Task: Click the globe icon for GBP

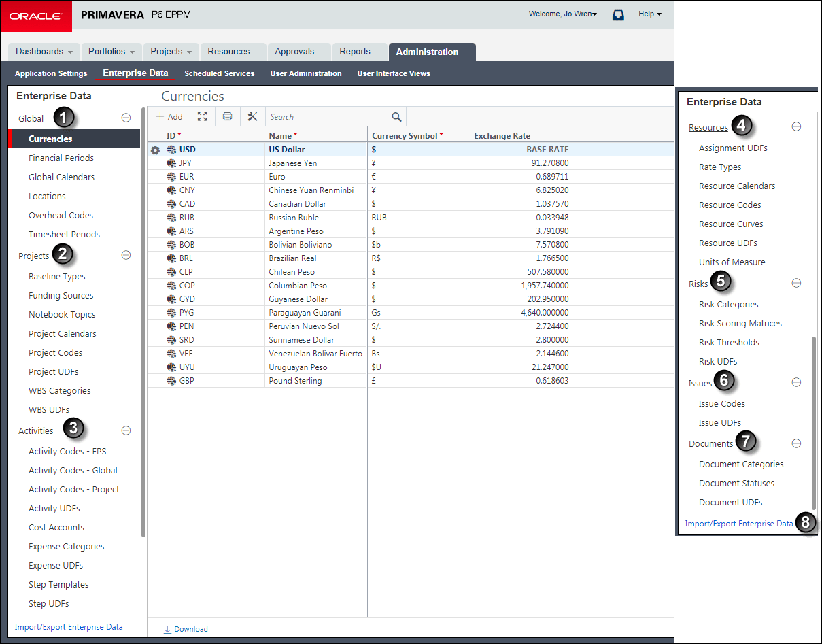Action: [171, 381]
